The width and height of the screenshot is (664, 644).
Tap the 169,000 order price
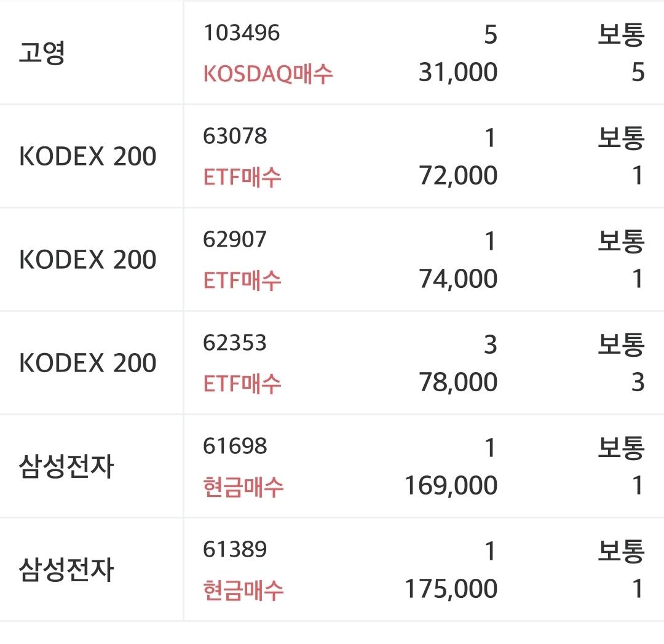coord(451,486)
